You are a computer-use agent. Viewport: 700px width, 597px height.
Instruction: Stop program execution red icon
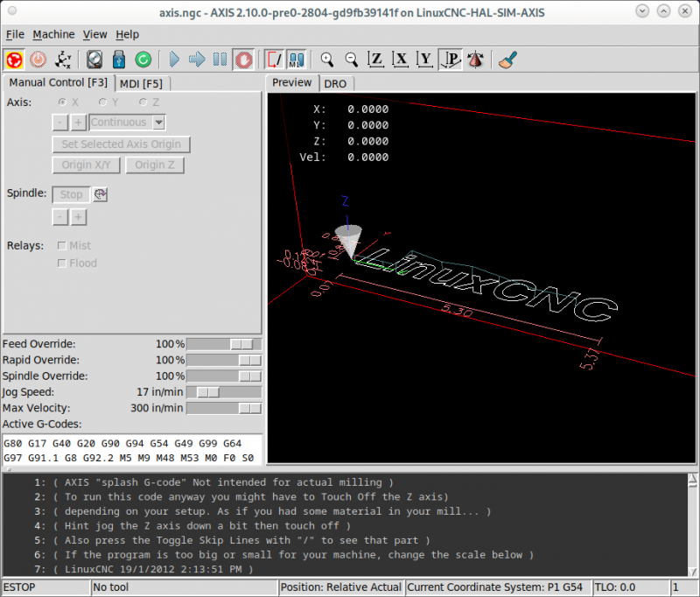tap(244, 60)
